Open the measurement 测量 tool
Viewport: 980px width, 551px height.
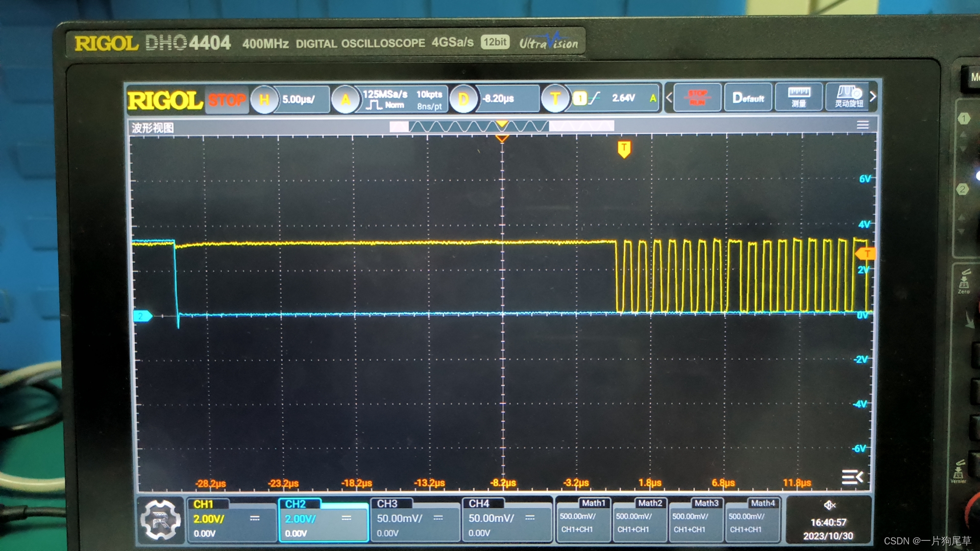pos(799,96)
